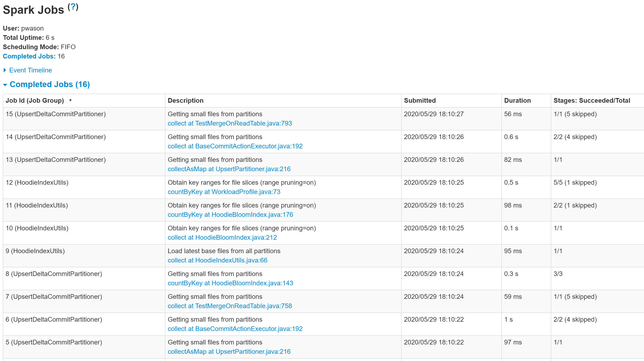The image size is (644, 361).
Task: Sort by the Submitted column header
Action: [x=419, y=100]
